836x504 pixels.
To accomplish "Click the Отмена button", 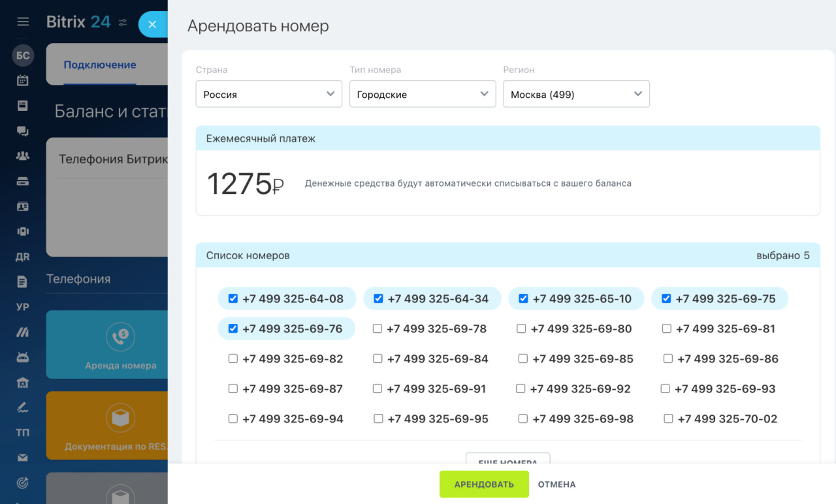I will 556,484.
